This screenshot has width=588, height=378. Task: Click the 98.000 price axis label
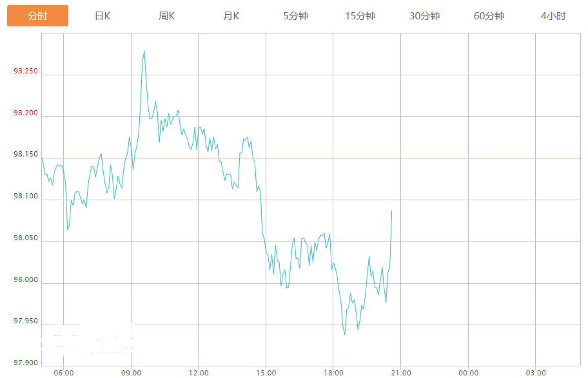point(26,280)
